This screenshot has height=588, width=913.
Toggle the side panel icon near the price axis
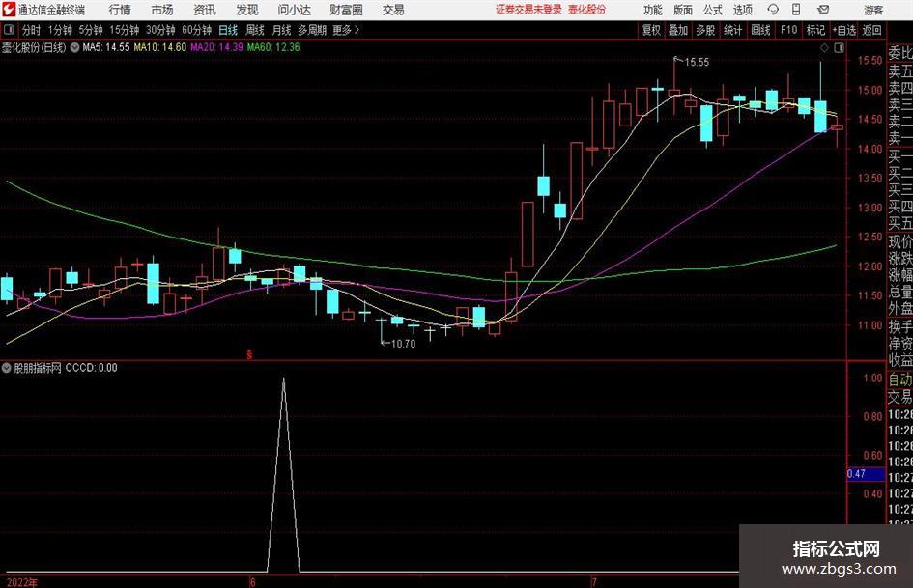click(x=839, y=48)
